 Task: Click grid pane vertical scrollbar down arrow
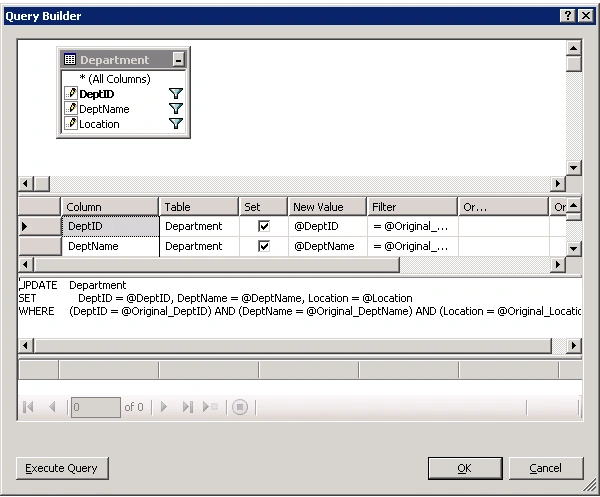tap(574, 249)
